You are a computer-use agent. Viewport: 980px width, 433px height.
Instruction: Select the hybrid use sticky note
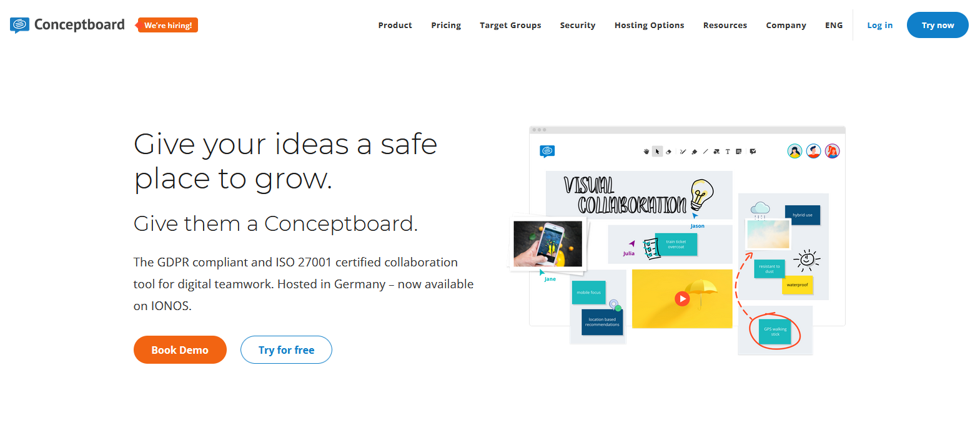point(803,215)
